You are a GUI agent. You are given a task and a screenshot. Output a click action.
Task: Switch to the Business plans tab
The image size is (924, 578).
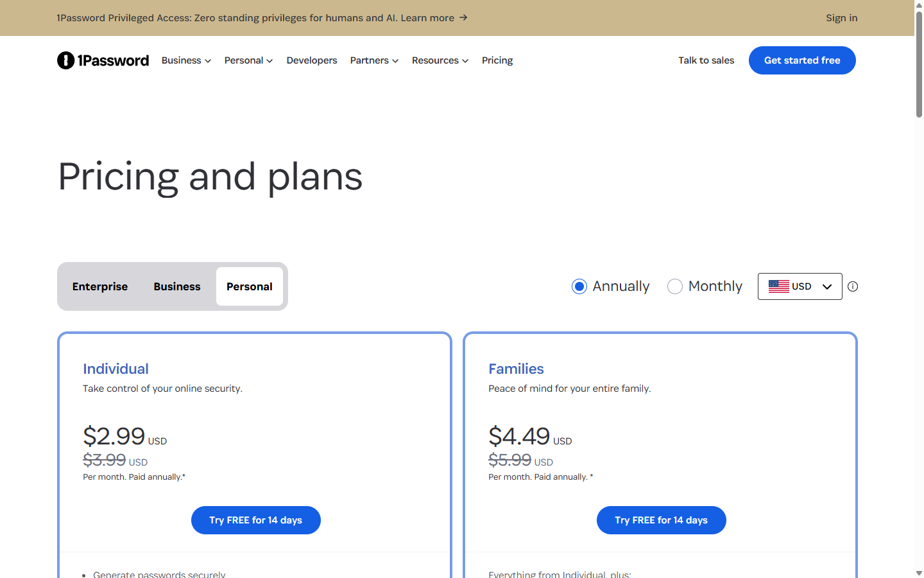point(177,286)
